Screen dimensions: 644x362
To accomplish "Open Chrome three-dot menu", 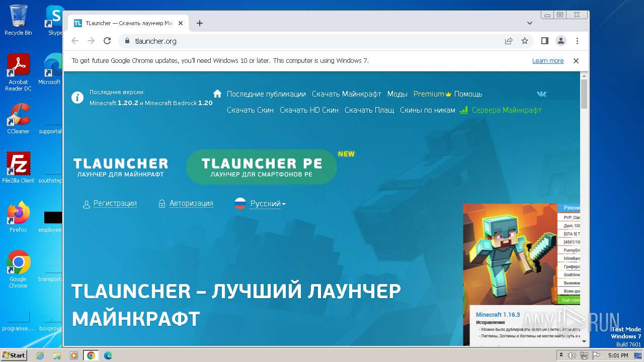I will pyautogui.click(x=577, y=41).
